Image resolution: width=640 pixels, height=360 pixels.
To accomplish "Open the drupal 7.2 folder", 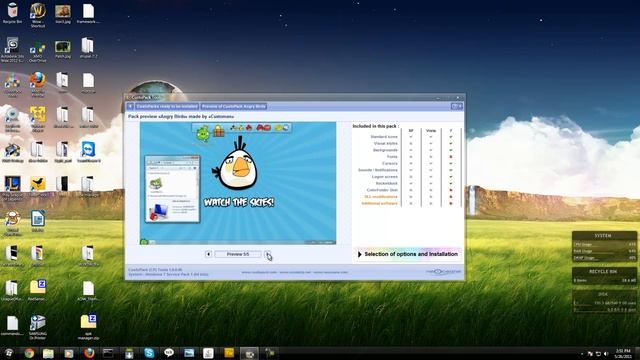I will [x=88, y=48].
